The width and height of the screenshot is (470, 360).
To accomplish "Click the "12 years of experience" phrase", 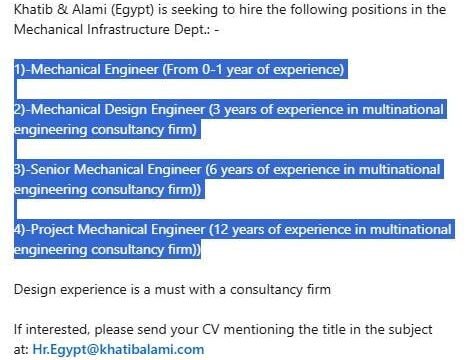I will tap(282, 230).
